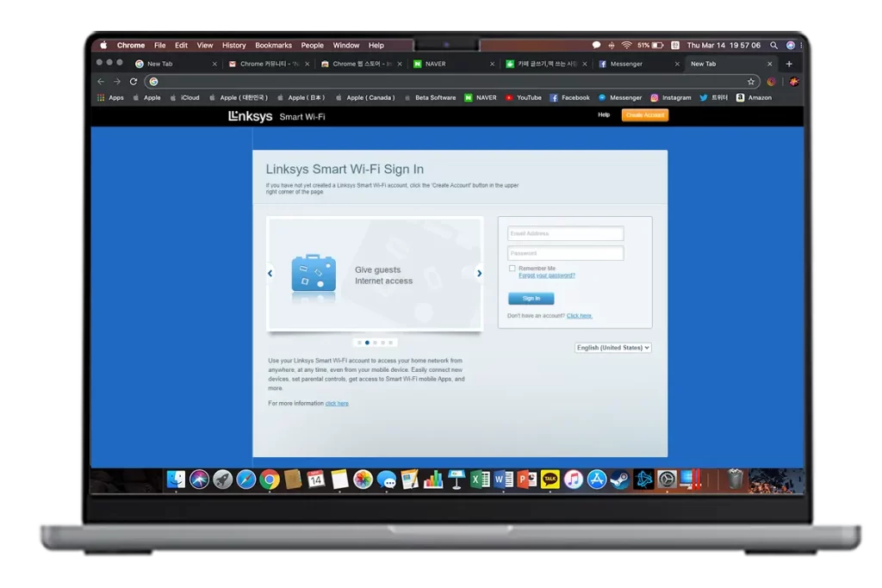This screenshot has height=588, width=882.
Task: Check the Remember Me checkbox
Action: tap(512, 268)
